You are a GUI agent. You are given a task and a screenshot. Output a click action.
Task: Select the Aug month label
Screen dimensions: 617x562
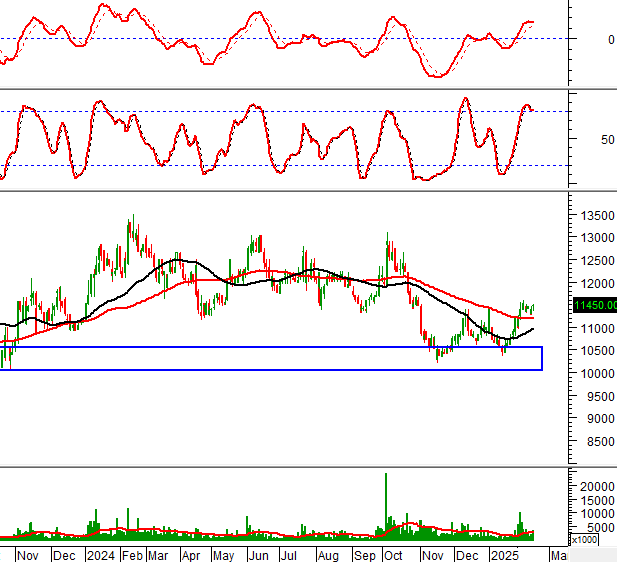point(328,556)
